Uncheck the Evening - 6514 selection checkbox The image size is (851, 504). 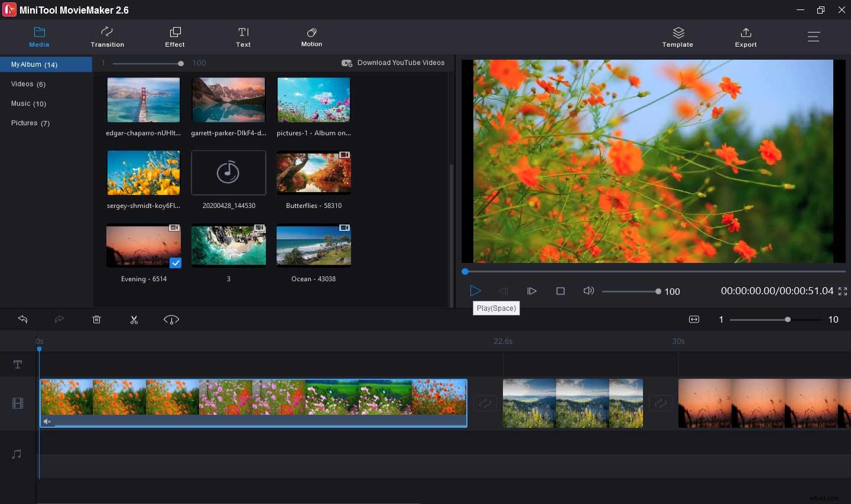coord(176,263)
